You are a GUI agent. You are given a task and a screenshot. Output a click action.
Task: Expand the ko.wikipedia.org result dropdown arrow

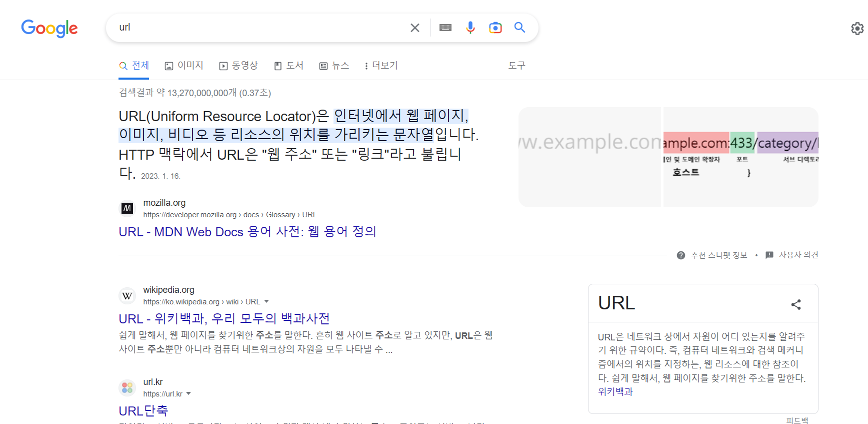266,301
